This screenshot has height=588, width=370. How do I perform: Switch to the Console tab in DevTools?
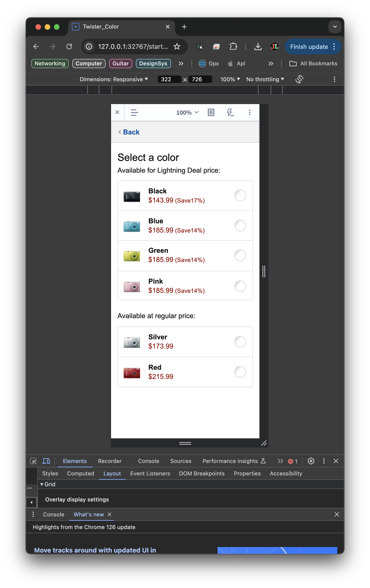point(148,461)
